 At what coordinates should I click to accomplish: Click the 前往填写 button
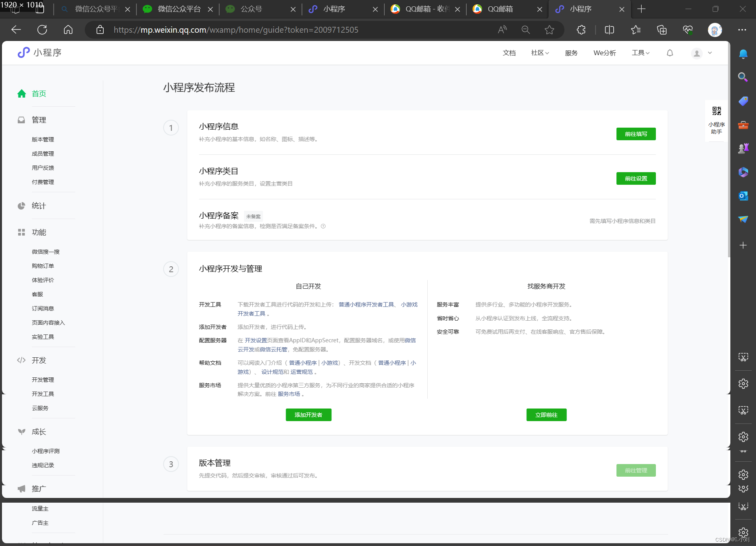pos(636,134)
